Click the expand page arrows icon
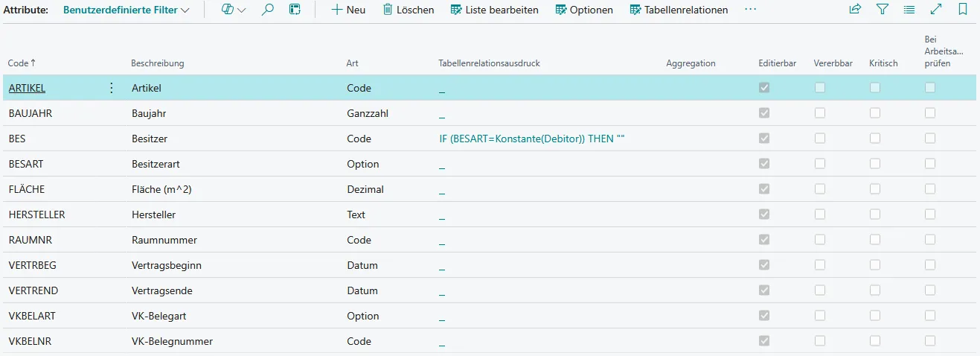This screenshot has height=356, width=980. pos(936,10)
